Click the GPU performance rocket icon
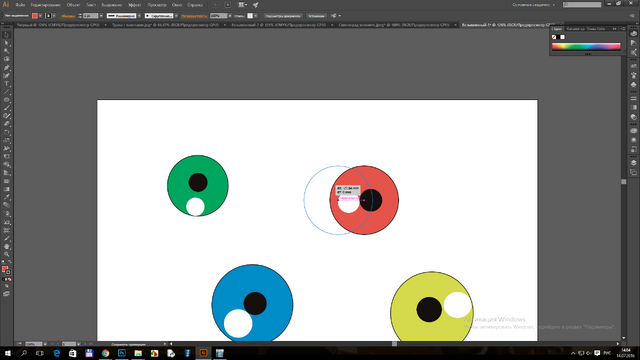Screen dimensions: 640x360 [x=256, y=5]
